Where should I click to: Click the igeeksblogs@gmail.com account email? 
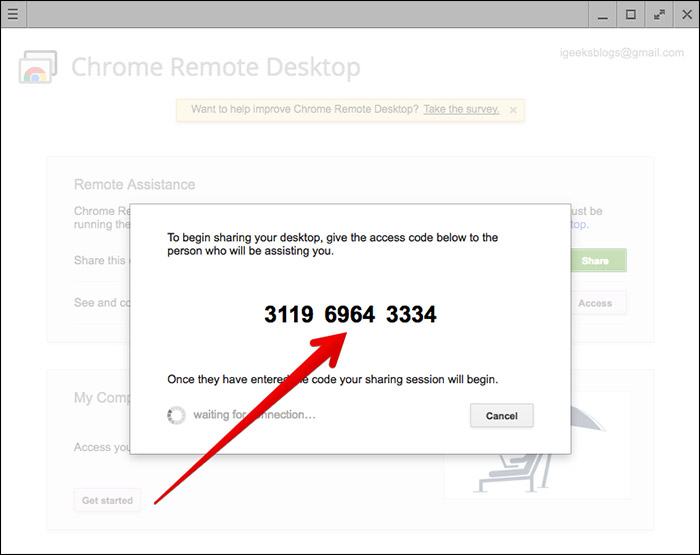[x=621, y=52]
